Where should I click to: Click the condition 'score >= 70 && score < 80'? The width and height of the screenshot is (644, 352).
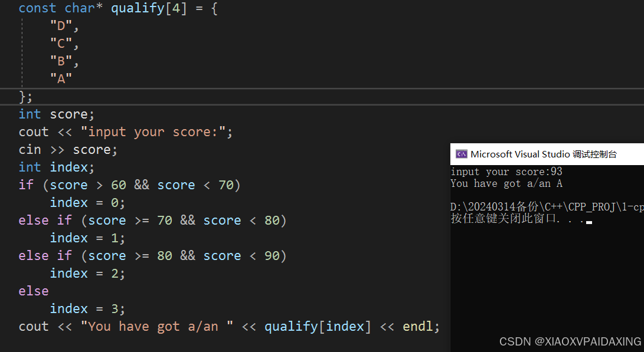[x=184, y=221]
